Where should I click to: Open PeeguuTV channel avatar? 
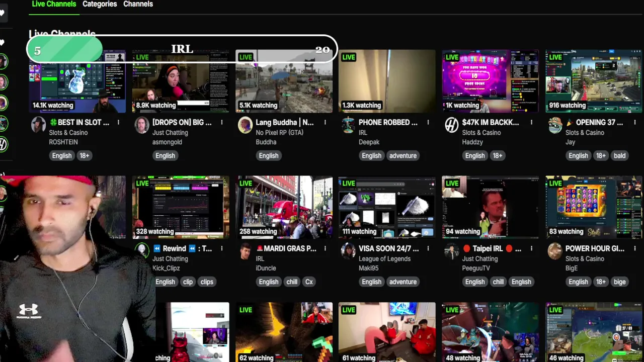451,251
